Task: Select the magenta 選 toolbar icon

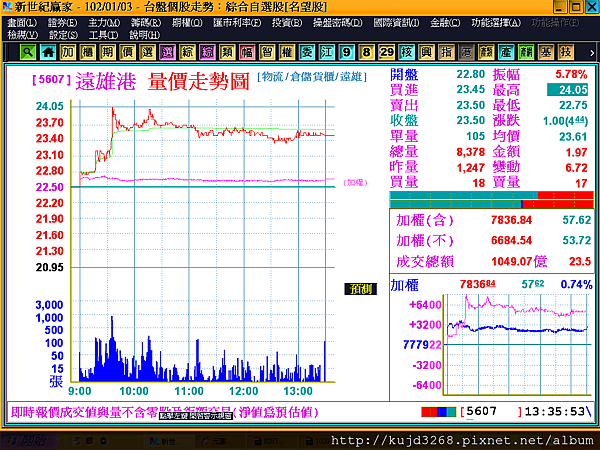Action: point(167,52)
